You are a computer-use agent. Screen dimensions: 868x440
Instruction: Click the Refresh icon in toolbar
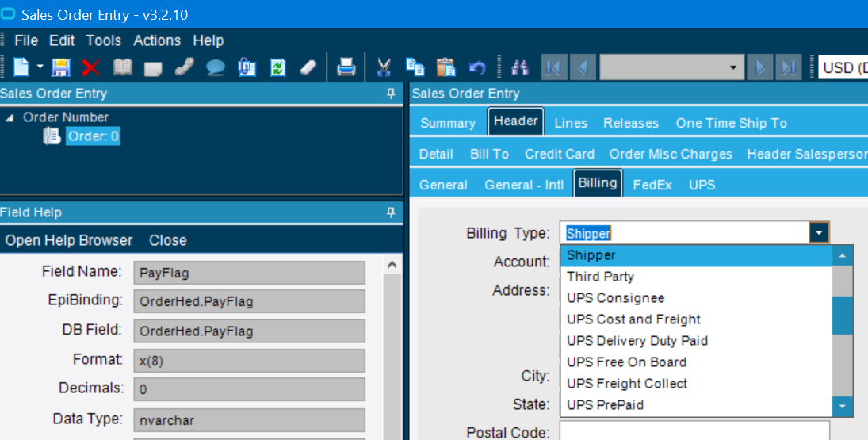[x=277, y=67]
